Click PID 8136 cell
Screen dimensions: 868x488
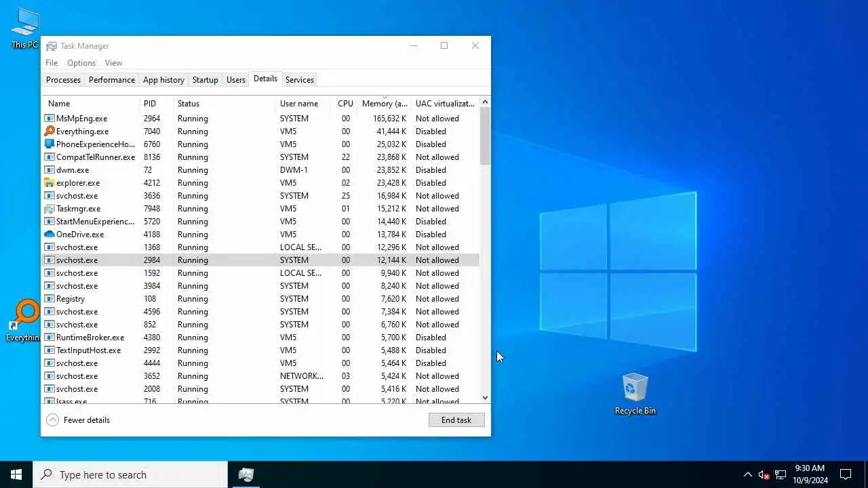point(152,157)
